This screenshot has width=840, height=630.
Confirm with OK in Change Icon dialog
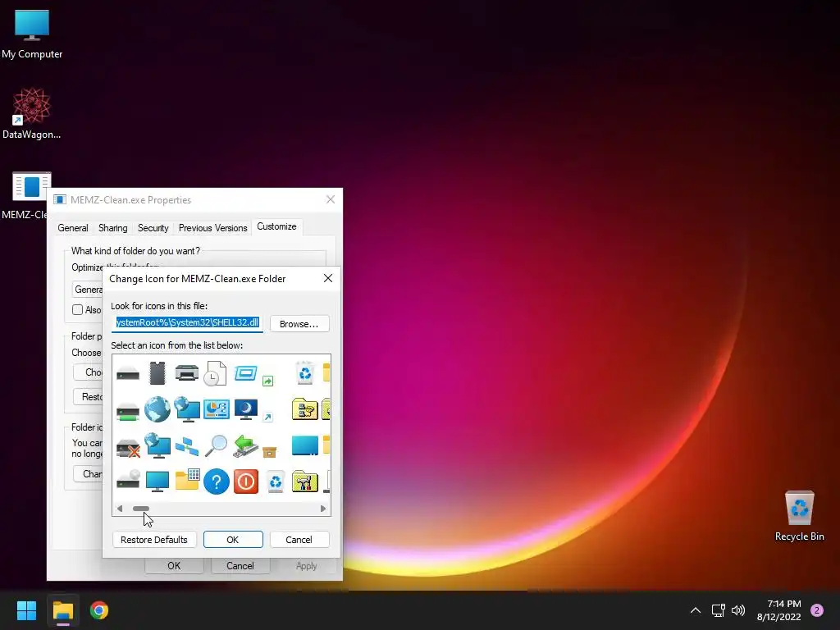coord(233,540)
